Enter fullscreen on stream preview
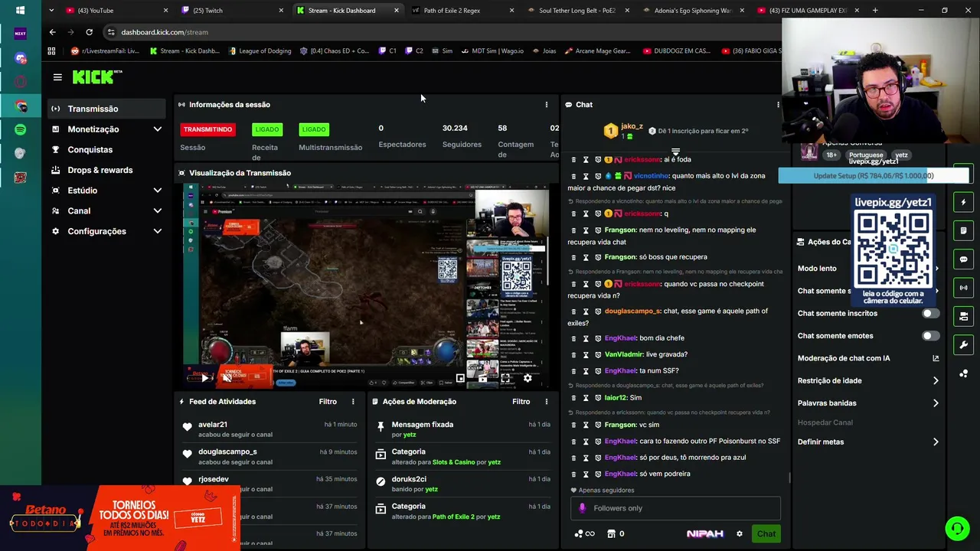Image resolution: width=980 pixels, height=551 pixels. click(505, 378)
